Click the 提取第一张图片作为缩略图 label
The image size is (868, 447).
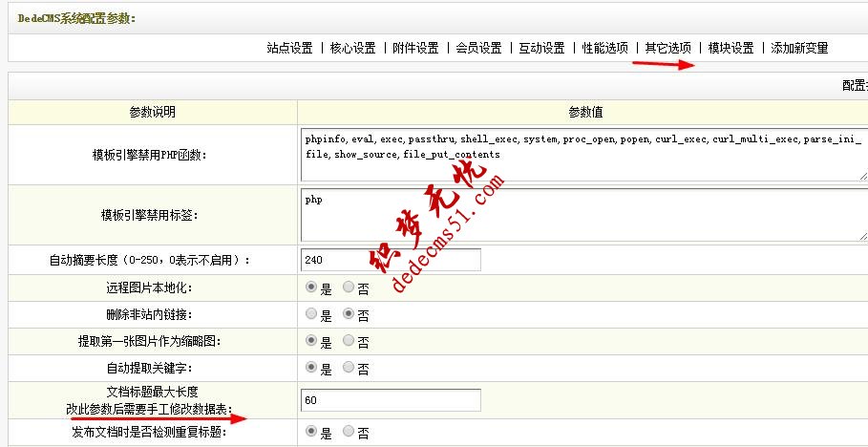149,341
